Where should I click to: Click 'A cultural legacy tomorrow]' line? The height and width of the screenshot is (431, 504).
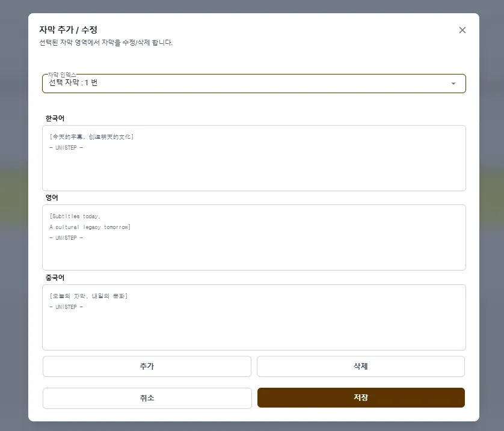click(90, 227)
